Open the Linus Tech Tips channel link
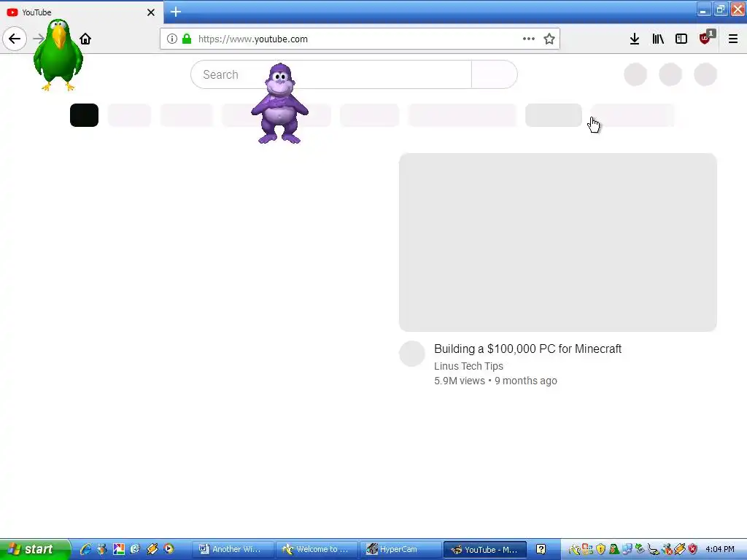Screen dimensions: 747x560 468,366
